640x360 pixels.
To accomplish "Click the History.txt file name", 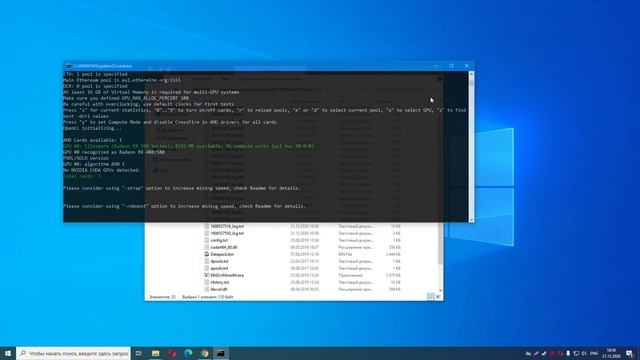I will pos(220,282).
